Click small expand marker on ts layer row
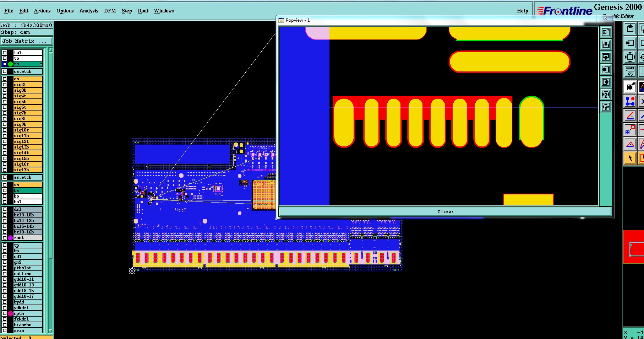This screenshot has width=644, height=339. (x=41, y=64)
